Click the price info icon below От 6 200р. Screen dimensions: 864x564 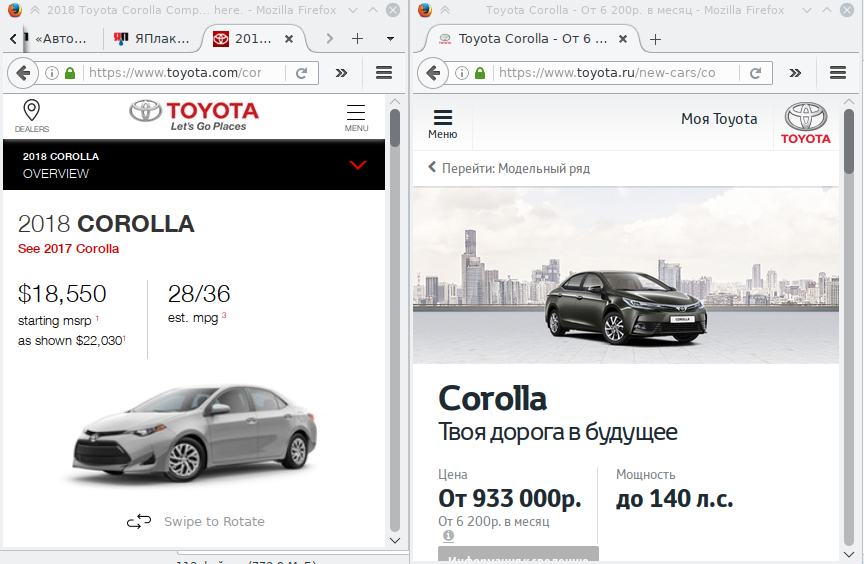click(449, 535)
